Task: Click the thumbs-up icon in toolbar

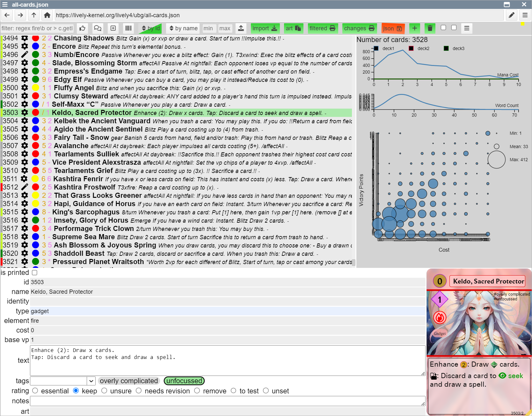Action: [82, 28]
